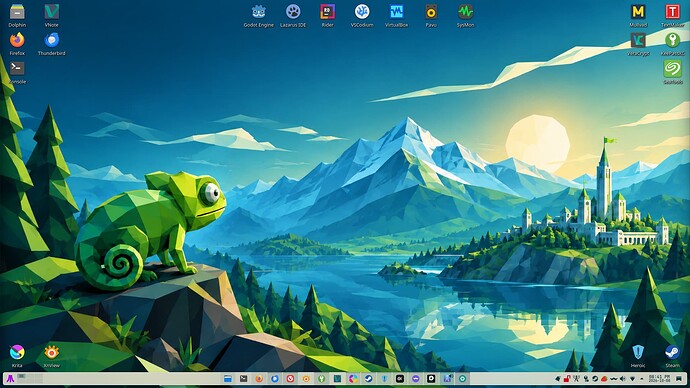The image size is (690, 388).
Task: Open the Steam system tray icon
Action: click(x=595, y=378)
